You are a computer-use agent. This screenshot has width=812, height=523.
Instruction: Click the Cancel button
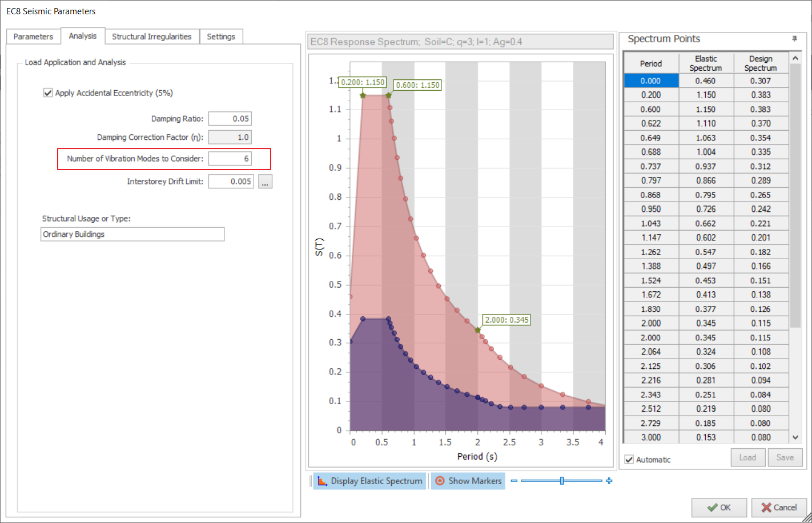tap(779, 508)
